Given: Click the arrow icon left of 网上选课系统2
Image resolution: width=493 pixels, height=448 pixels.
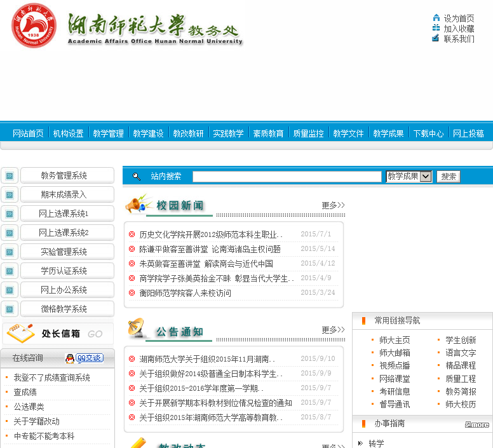Looking at the screenshot, I should tap(10, 233).
